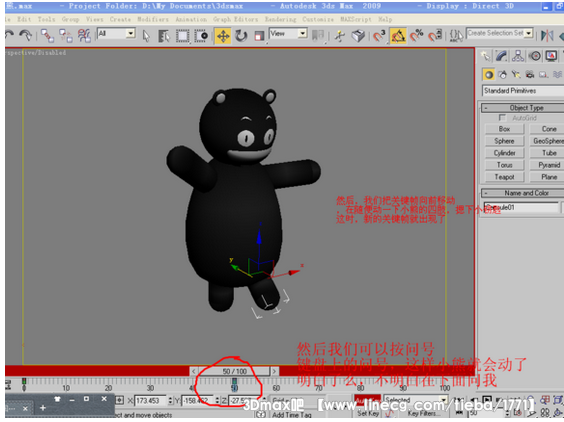Enable the AutoGrid checkbox
Viewport: 564px width, 422px height.
pos(502,118)
